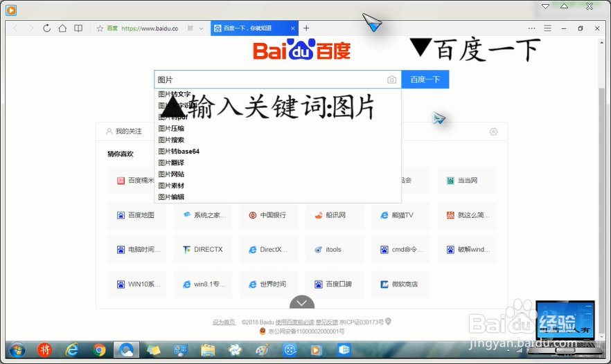Click the browser forward arrow

tap(31, 28)
